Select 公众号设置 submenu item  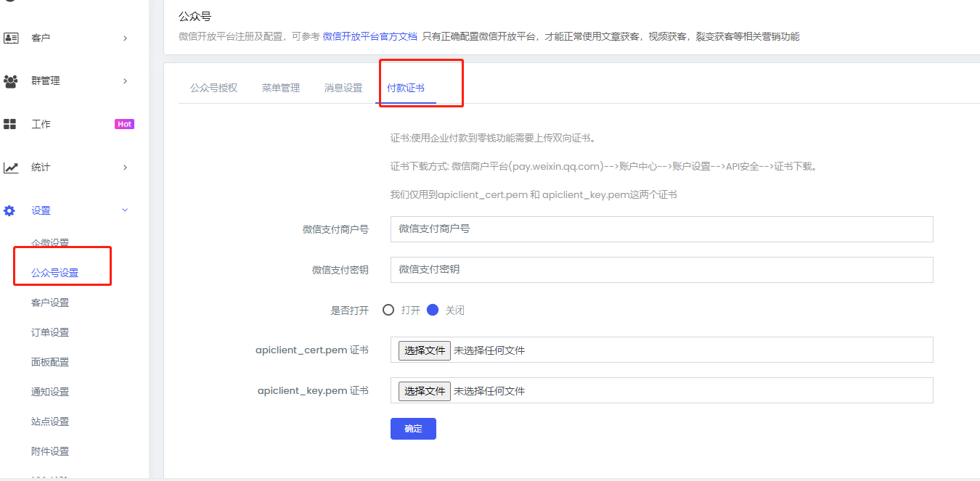click(x=54, y=273)
